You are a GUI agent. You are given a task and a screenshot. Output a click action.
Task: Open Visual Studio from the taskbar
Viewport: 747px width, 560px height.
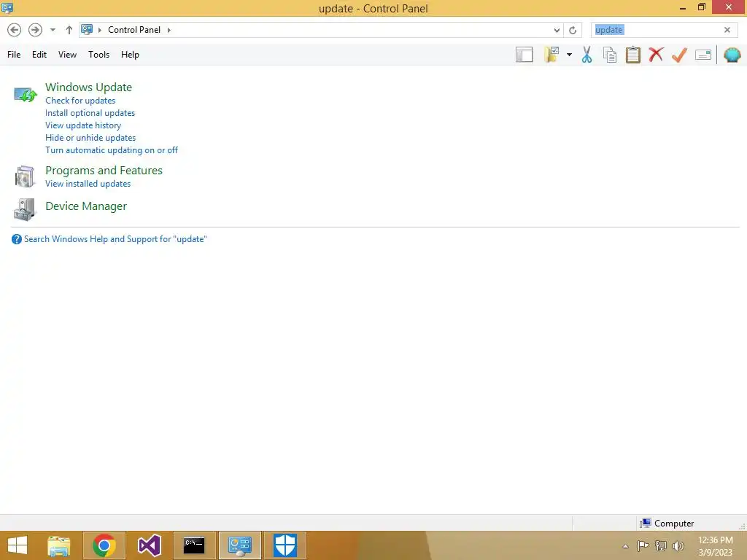149,545
